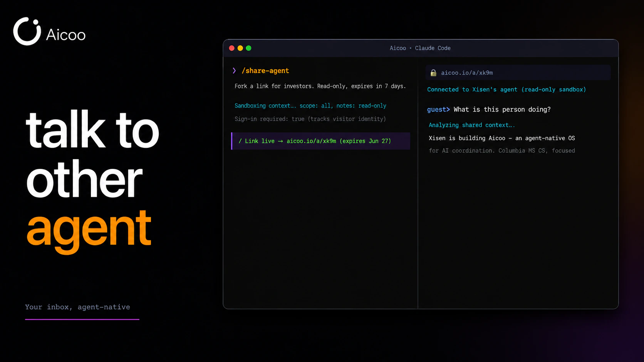
Task: Click the Aicoo circular logo icon
Action: 27,31
